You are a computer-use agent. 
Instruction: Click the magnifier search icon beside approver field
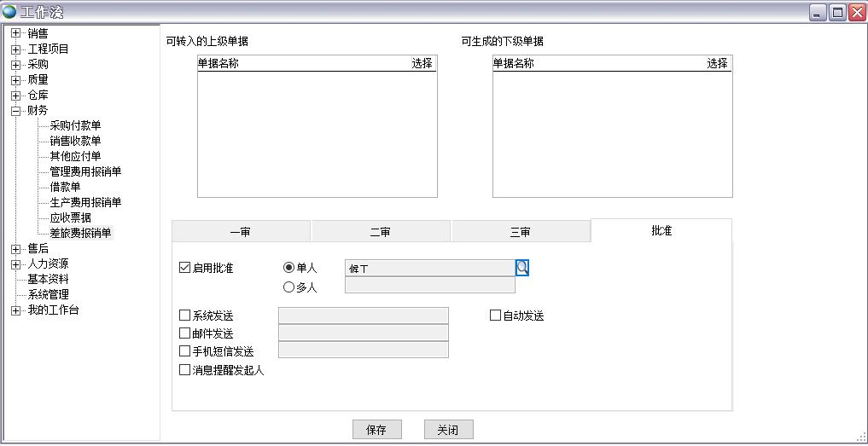pos(522,268)
